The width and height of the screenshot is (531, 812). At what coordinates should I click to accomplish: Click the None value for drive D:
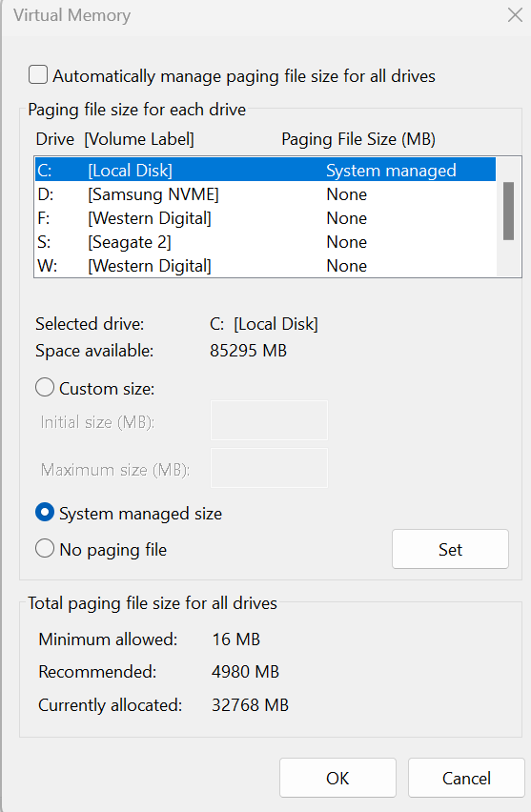point(347,194)
